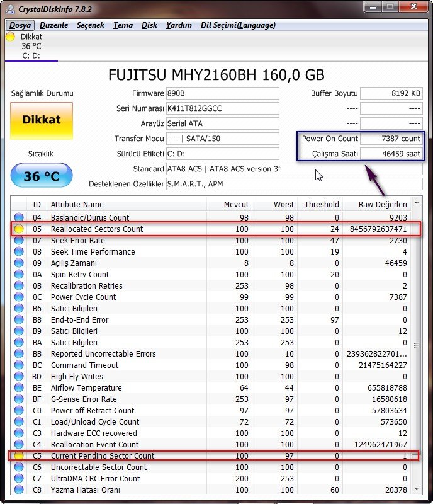Click blue status icon for Load/Unload Cycle Count
Image resolution: width=433 pixels, height=504 pixels.
[x=19, y=421]
